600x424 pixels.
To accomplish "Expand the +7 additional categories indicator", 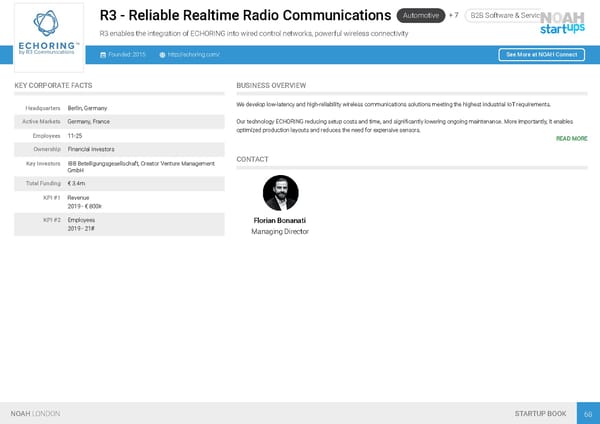I will (453, 15).
